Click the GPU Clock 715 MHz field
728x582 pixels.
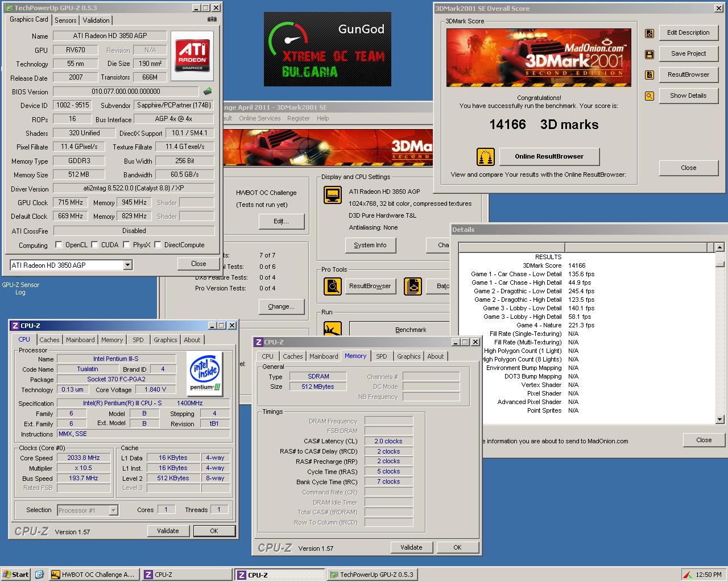point(71,202)
